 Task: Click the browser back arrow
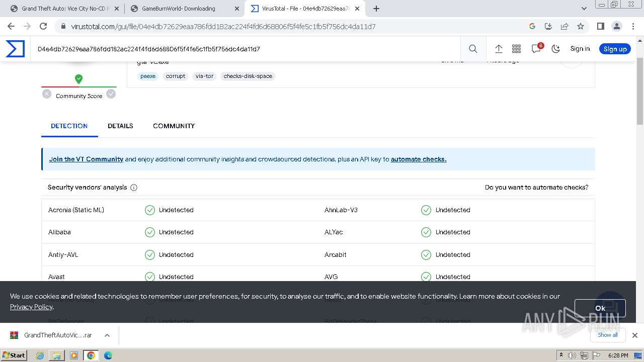click(x=11, y=26)
